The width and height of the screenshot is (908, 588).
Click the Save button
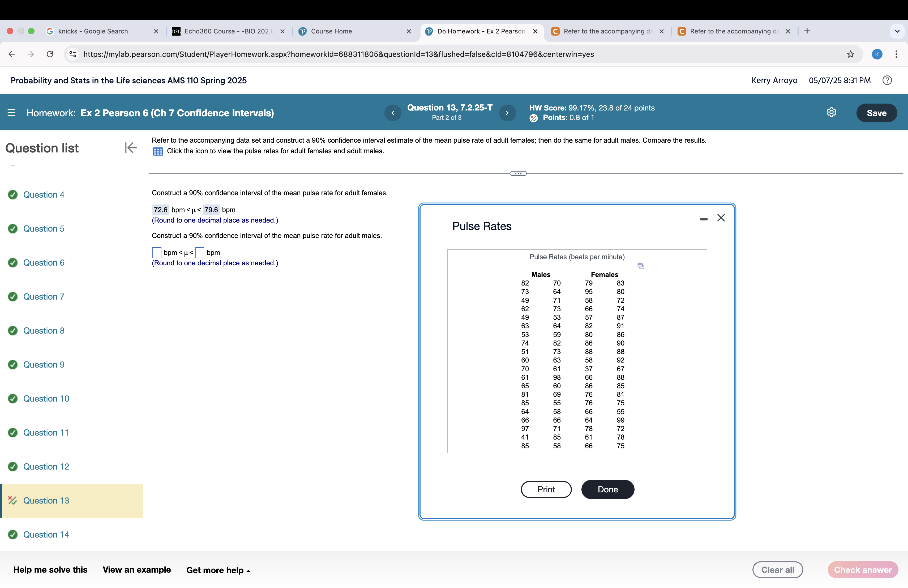click(876, 113)
